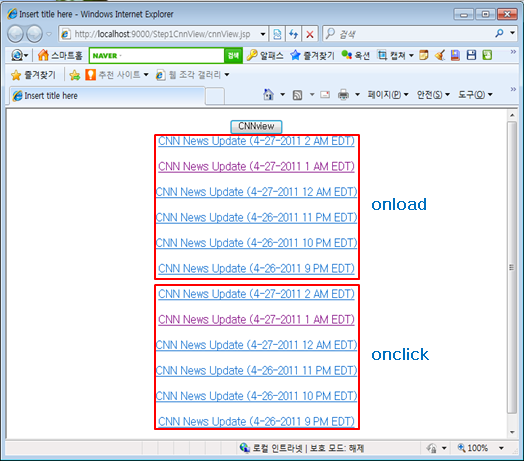Open lower list link 4-27-2011 1 AM EDT
Viewport: 524px width, 461px height.
[x=256, y=320]
